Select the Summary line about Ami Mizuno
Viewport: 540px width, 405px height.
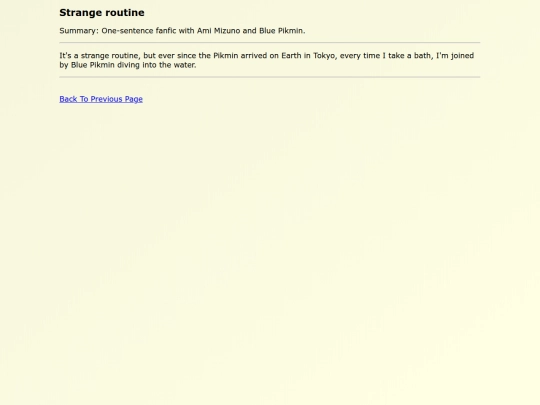(x=182, y=31)
